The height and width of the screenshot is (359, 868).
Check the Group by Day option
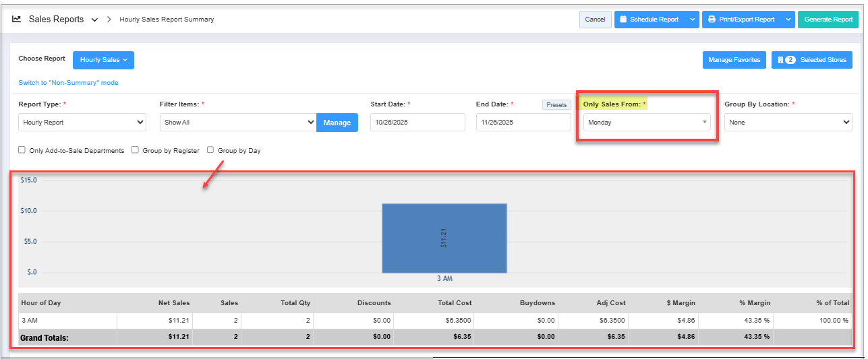coord(210,150)
